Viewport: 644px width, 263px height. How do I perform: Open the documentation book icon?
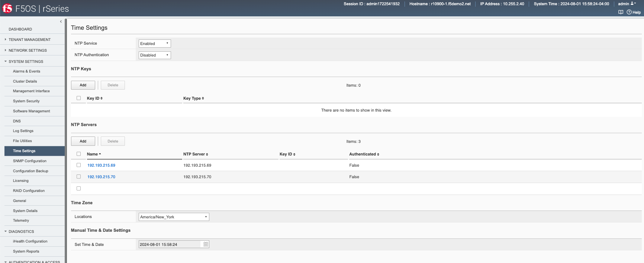tap(621, 12)
